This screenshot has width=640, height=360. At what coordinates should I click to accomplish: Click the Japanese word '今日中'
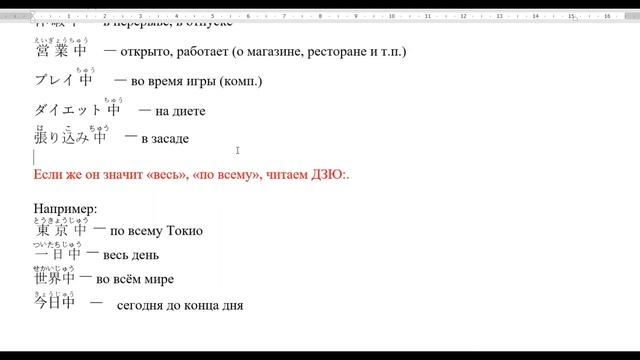54,302
